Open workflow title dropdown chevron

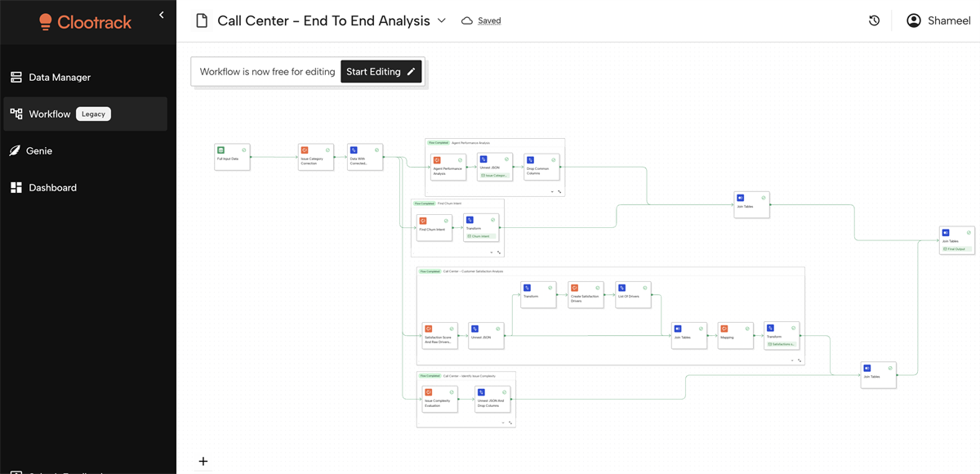pos(442,20)
